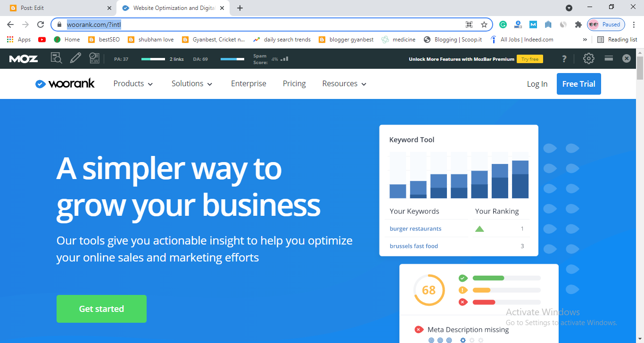Open blogger gyanbest bookmark

pos(346,40)
